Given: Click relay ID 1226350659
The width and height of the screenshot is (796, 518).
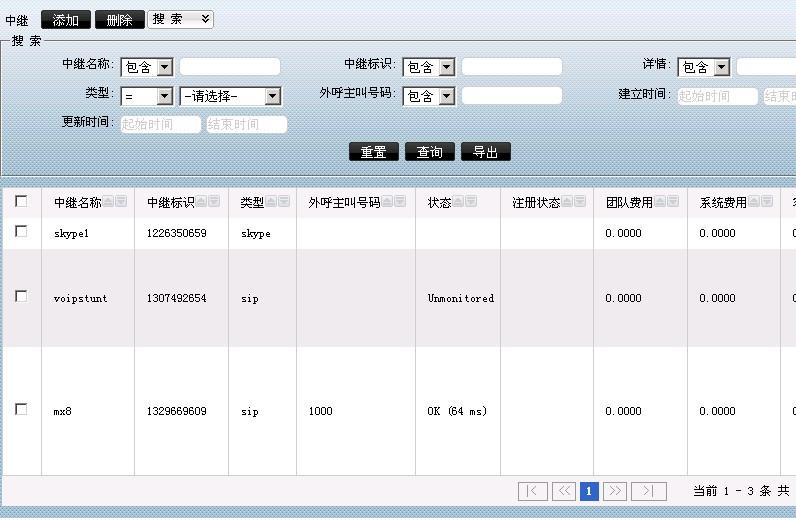Looking at the screenshot, I should [x=176, y=233].
